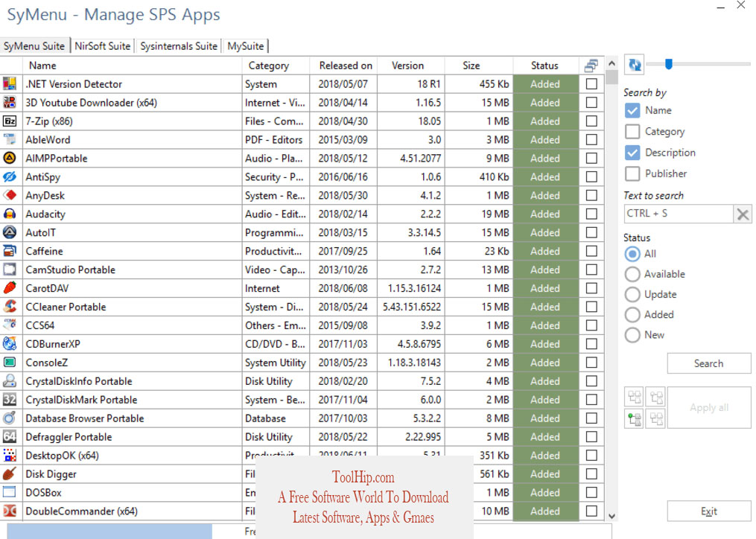Choose the Update status filter
756x539 pixels.
(632, 295)
